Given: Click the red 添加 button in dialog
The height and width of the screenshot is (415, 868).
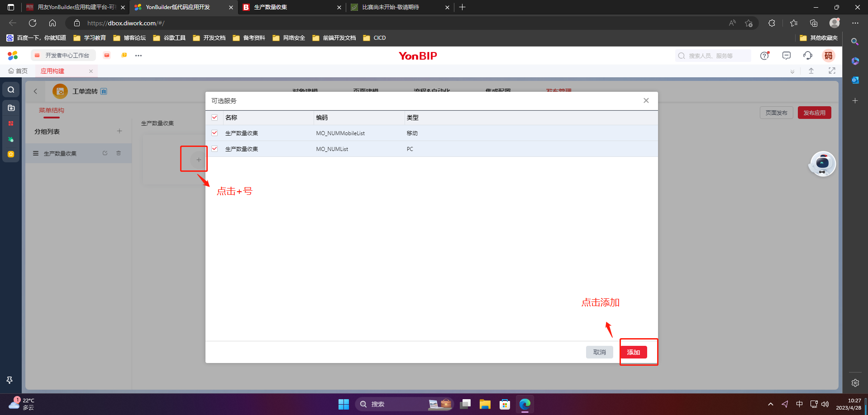Looking at the screenshot, I should pyautogui.click(x=633, y=352).
